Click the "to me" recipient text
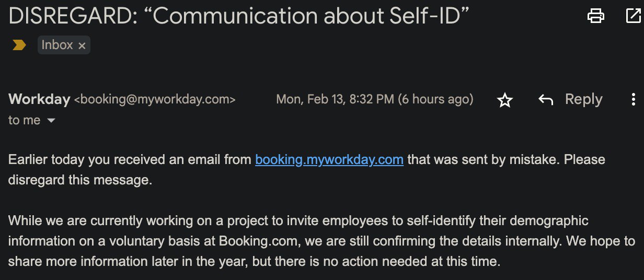 (24, 120)
